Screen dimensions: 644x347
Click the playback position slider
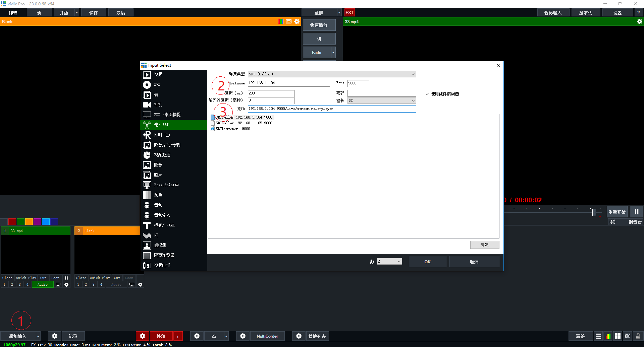[594, 212]
